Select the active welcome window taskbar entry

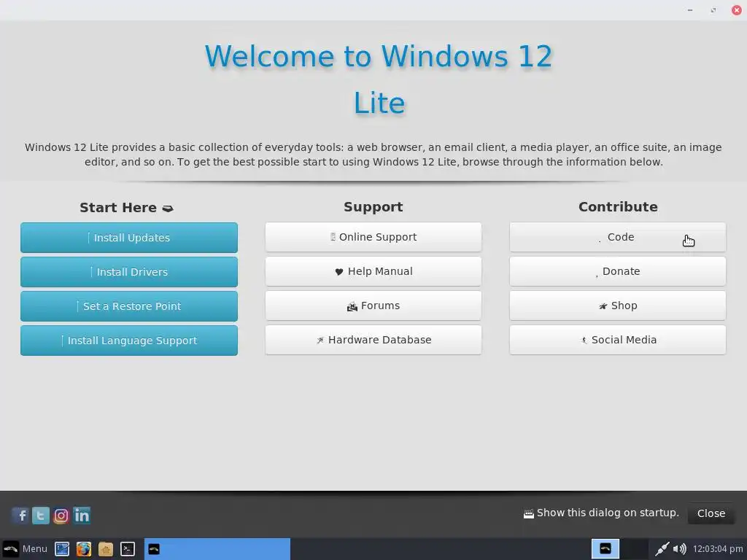pos(217,549)
